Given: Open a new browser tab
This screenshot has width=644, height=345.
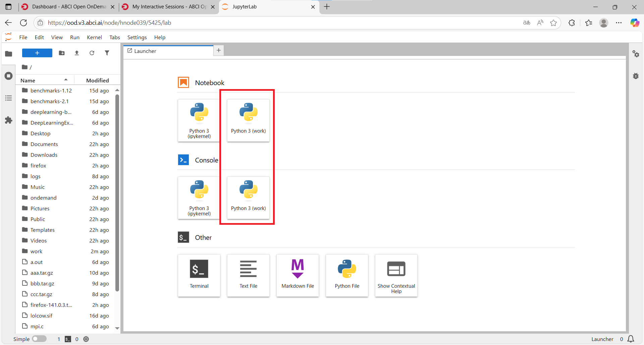Looking at the screenshot, I should click(x=327, y=7).
